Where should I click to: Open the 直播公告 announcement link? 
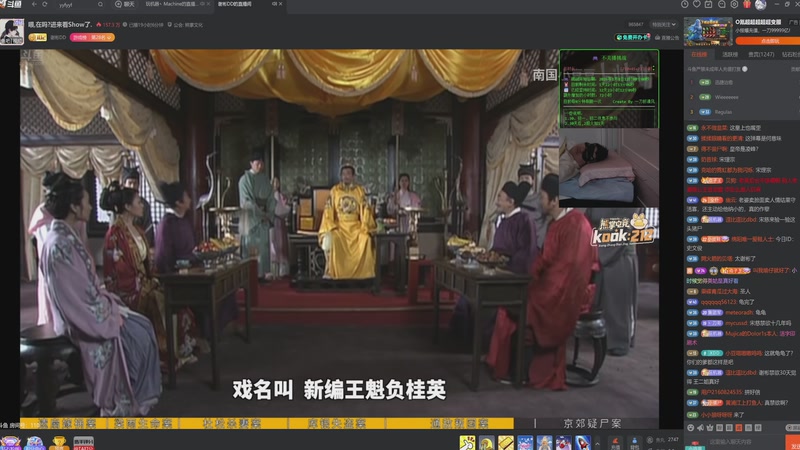tap(667, 38)
